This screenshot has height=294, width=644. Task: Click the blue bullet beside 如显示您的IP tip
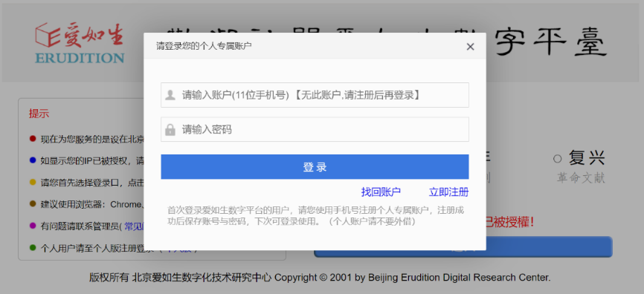[x=33, y=160]
